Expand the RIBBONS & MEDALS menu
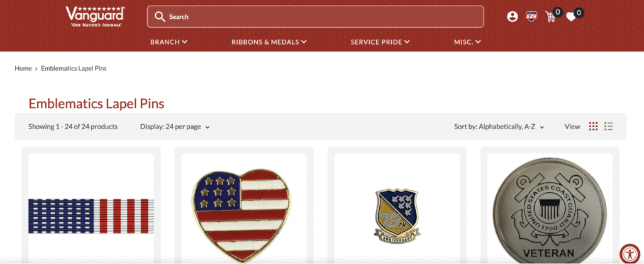Screen dimensions: 644x264 pyautogui.click(x=269, y=42)
